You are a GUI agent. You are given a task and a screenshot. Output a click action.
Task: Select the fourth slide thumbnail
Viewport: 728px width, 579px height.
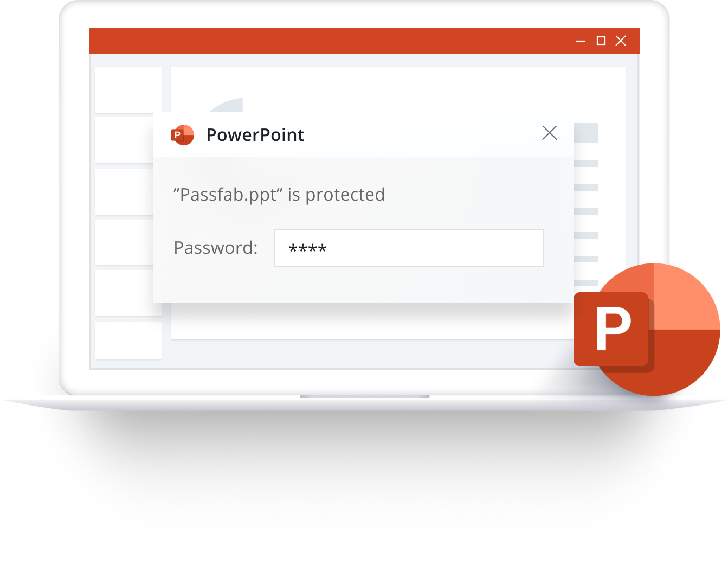click(125, 242)
